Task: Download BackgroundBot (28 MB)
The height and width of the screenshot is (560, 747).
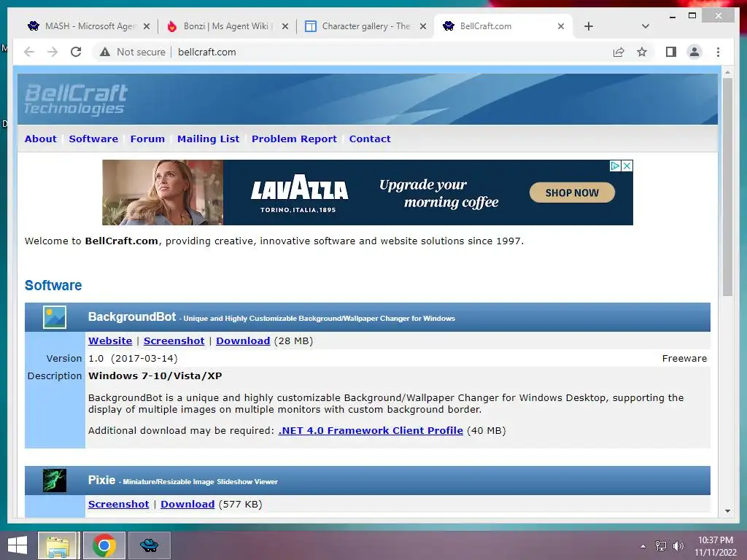Action: 243,341
